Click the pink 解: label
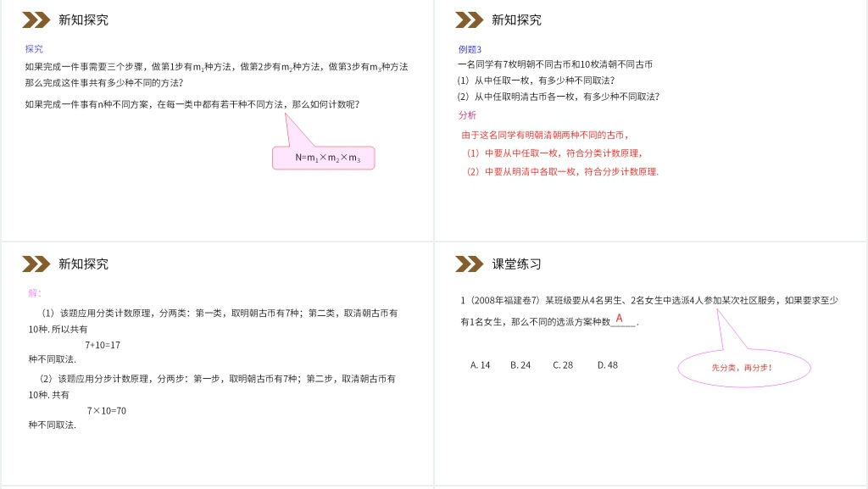 [35, 293]
